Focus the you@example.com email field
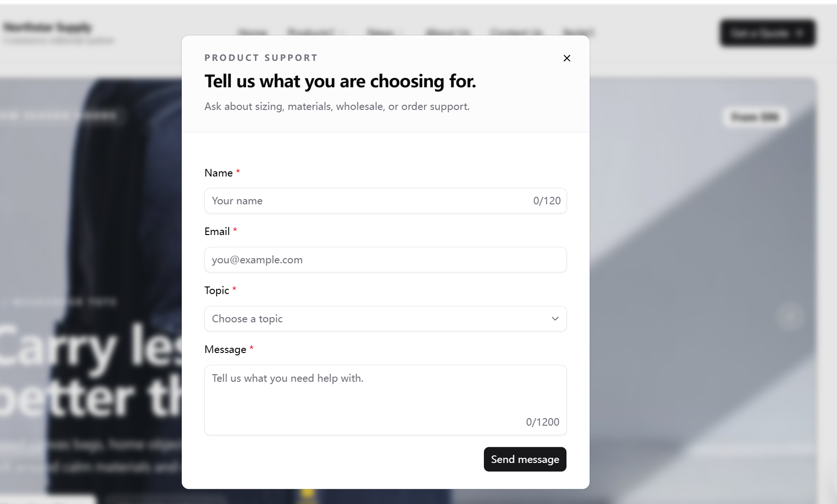837x504 pixels. pyautogui.click(x=385, y=260)
